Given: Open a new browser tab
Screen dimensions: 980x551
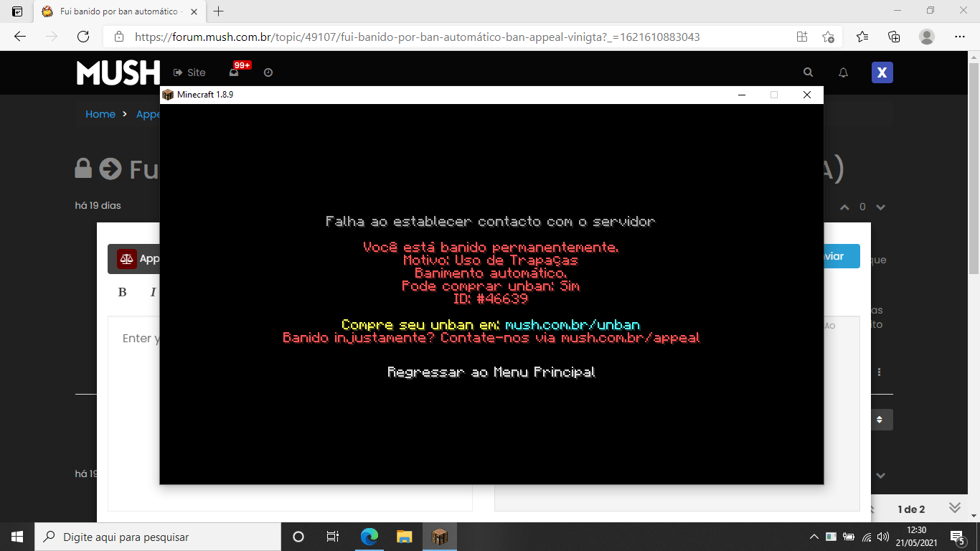Looking at the screenshot, I should point(219,11).
